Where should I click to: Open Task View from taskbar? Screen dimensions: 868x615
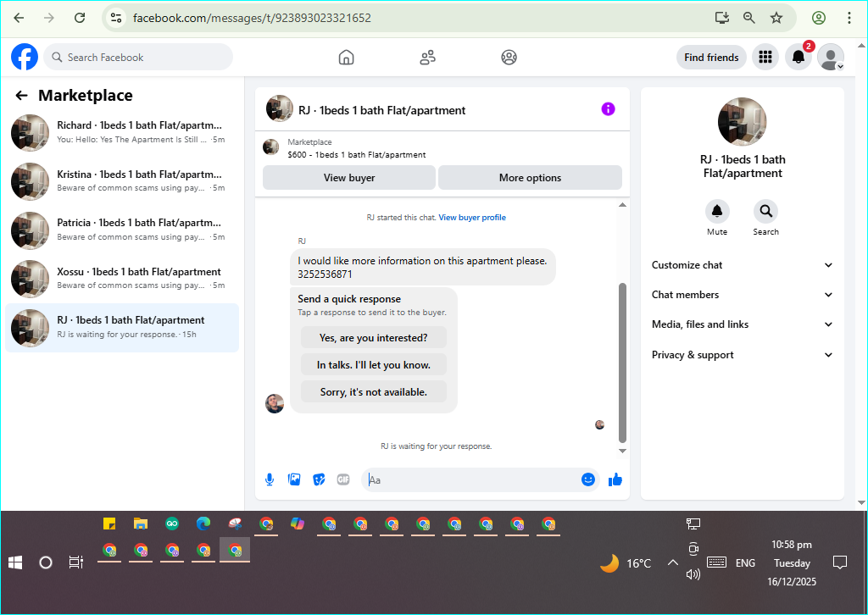(75, 563)
